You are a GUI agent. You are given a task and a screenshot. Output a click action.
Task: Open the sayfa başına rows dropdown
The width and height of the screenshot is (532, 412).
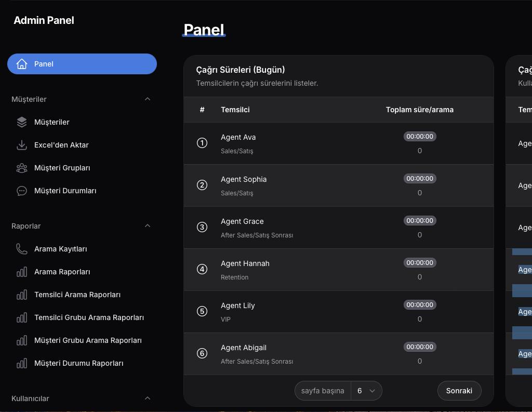click(366, 391)
